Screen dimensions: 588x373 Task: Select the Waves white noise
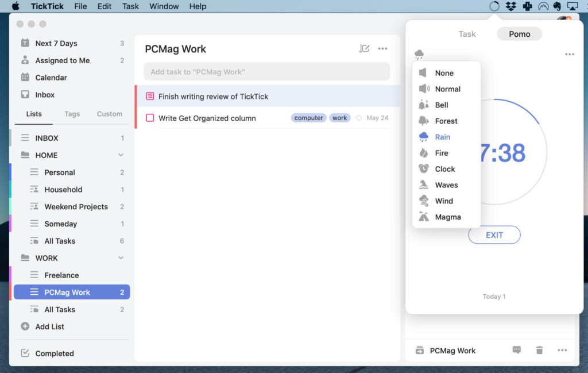[x=446, y=185]
